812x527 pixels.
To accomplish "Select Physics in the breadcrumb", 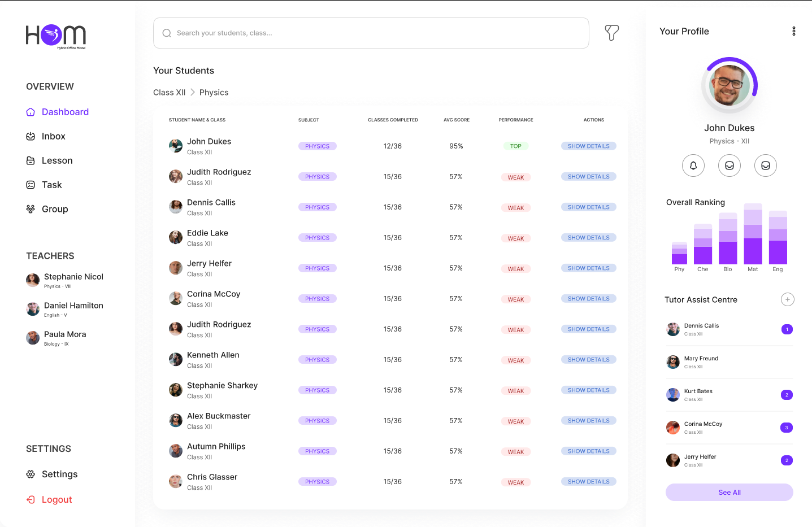I will click(214, 92).
